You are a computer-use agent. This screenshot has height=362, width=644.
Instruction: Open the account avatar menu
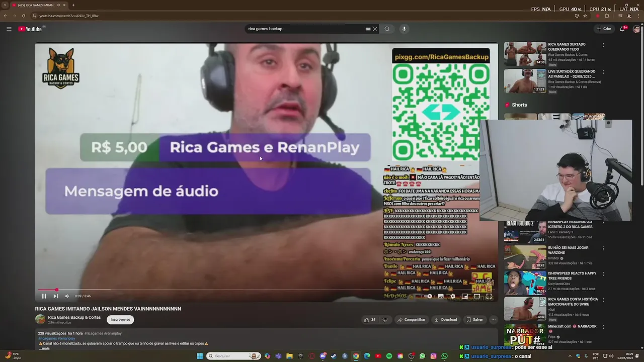636,29
